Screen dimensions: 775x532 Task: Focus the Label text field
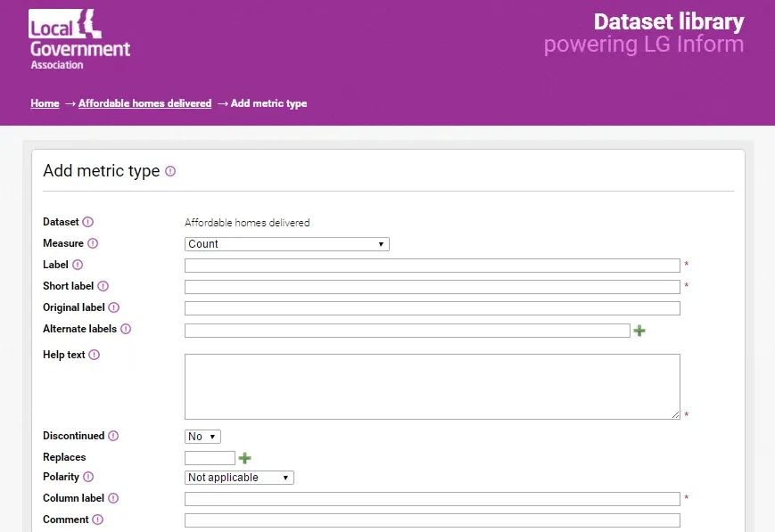tap(432, 266)
